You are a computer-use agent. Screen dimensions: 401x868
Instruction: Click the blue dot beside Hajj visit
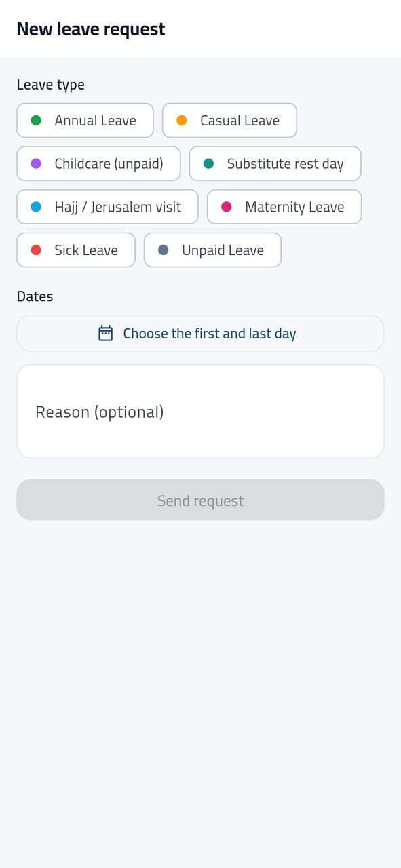coord(36,207)
